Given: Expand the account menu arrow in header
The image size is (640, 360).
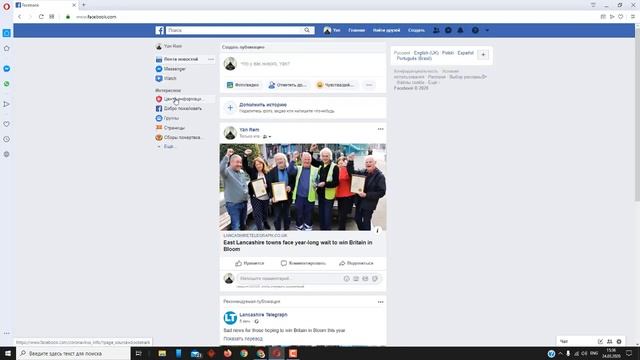Looking at the screenshot, I should coord(487,30).
